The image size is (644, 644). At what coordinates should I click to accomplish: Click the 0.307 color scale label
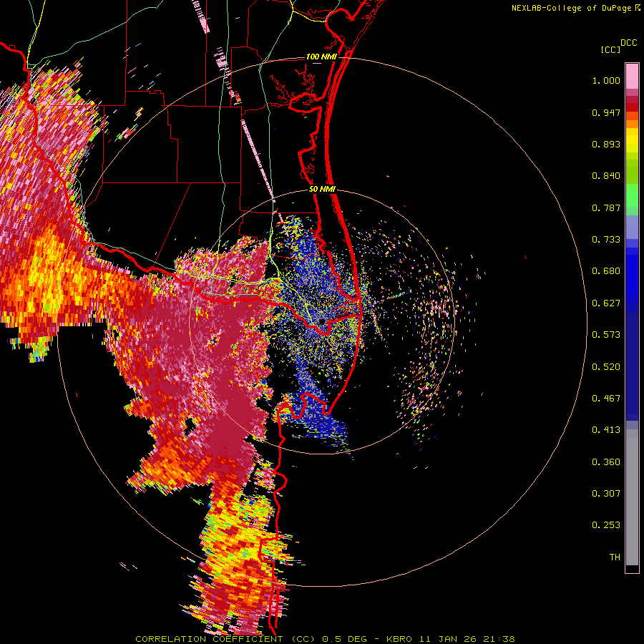click(x=606, y=494)
